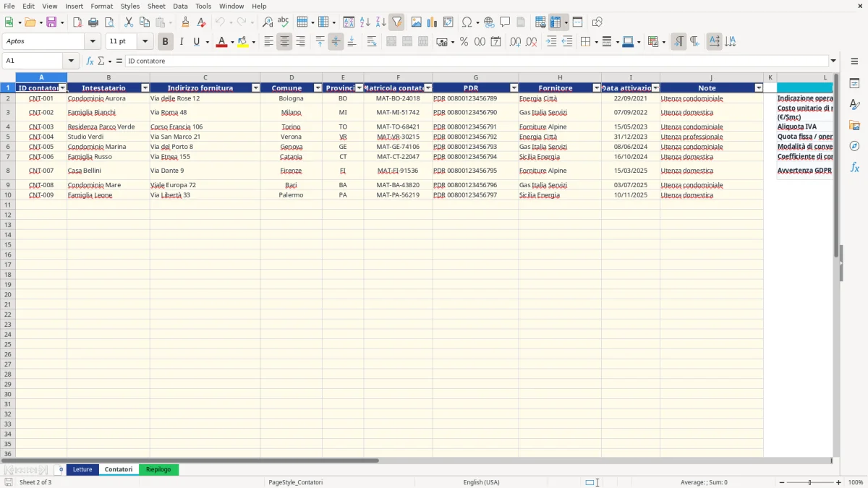Open the Sheet menu
The image size is (868, 488).
point(156,6)
